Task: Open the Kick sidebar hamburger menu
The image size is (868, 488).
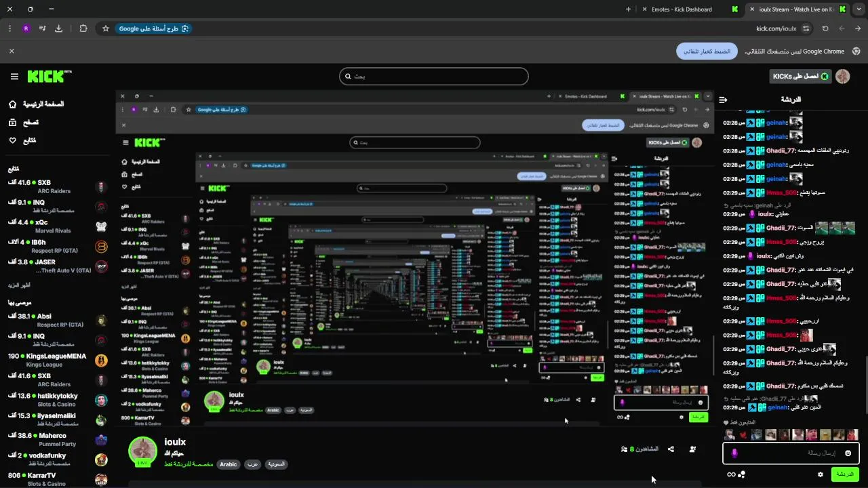Action: coord(14,77)
